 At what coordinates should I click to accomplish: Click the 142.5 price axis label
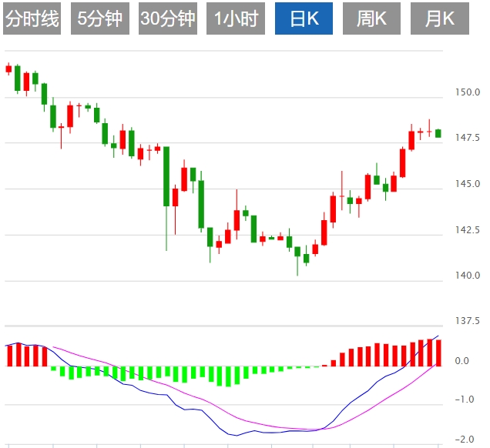pos(468,229)
